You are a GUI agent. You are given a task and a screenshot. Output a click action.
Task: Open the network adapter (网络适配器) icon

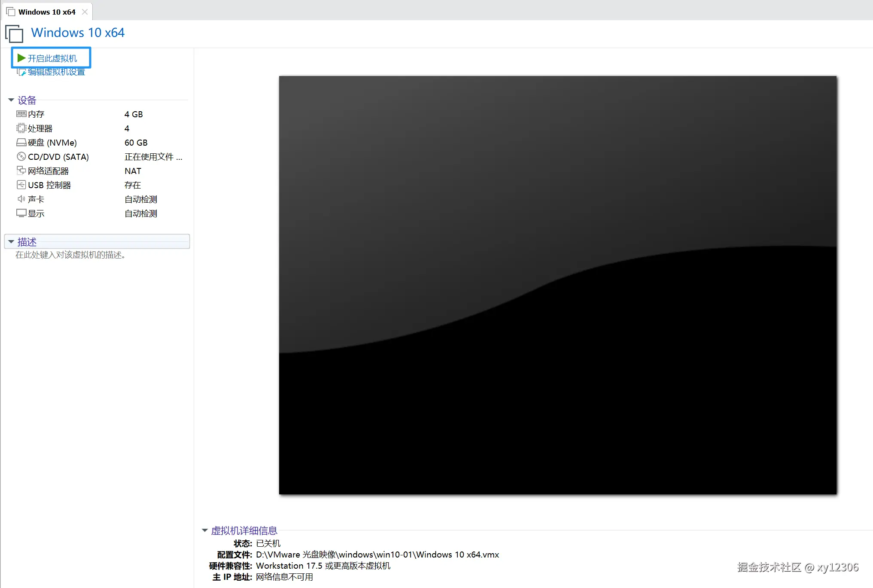click(x=21, y=171)
